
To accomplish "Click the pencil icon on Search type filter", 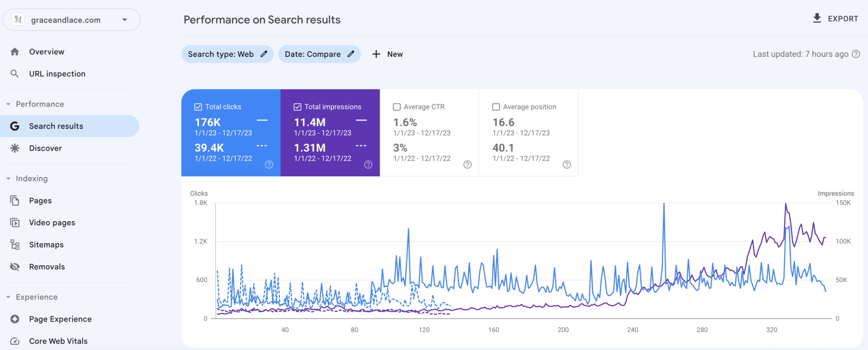I will (264, 54).
